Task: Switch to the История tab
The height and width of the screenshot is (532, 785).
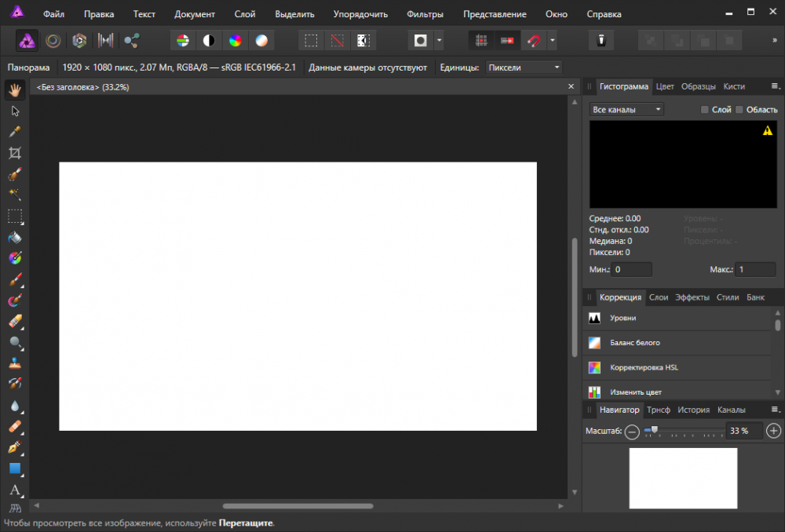Action: 693,410
